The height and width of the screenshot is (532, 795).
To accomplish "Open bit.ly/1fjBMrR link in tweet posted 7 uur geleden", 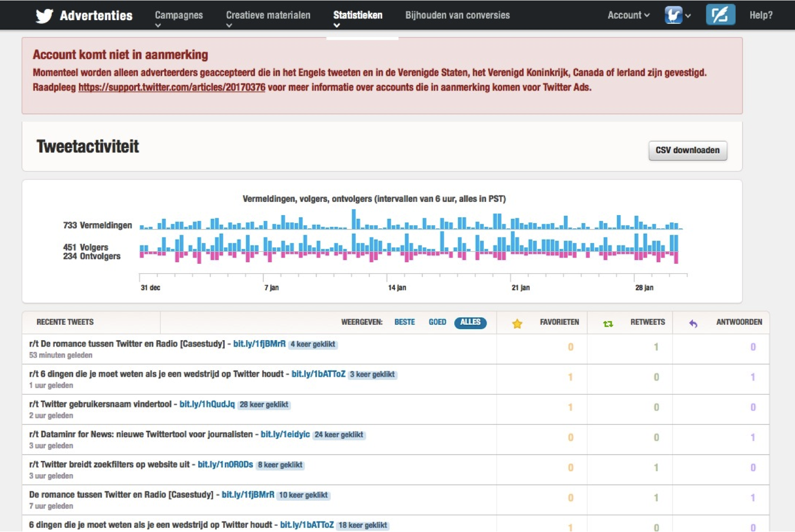I will pos(248,495).
